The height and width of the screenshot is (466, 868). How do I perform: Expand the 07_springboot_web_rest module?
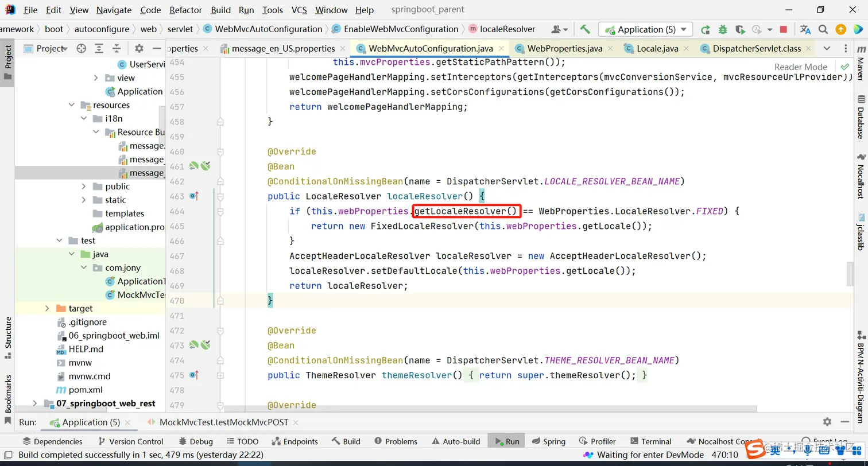pyautogui.click(x=35, y=403)
